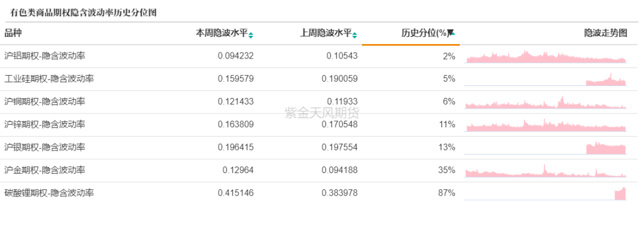This screenshot has height=234, width=644.
Task: Click this week's value 0.094232
Action: click(236, 56)
